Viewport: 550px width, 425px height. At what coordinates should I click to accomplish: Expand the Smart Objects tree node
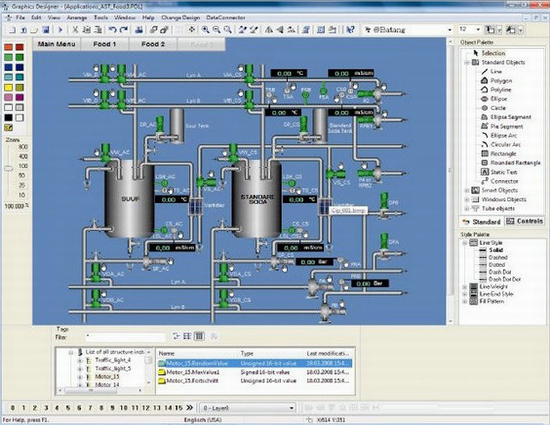pyautogui.click(x=467, y=190)
